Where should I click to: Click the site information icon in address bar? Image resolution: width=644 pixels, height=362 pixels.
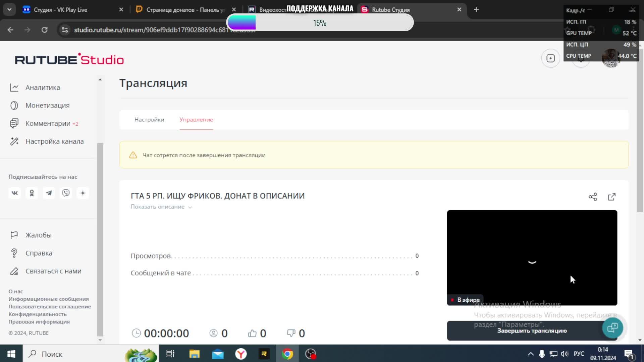pyautogui.click(x=65, y=30)
